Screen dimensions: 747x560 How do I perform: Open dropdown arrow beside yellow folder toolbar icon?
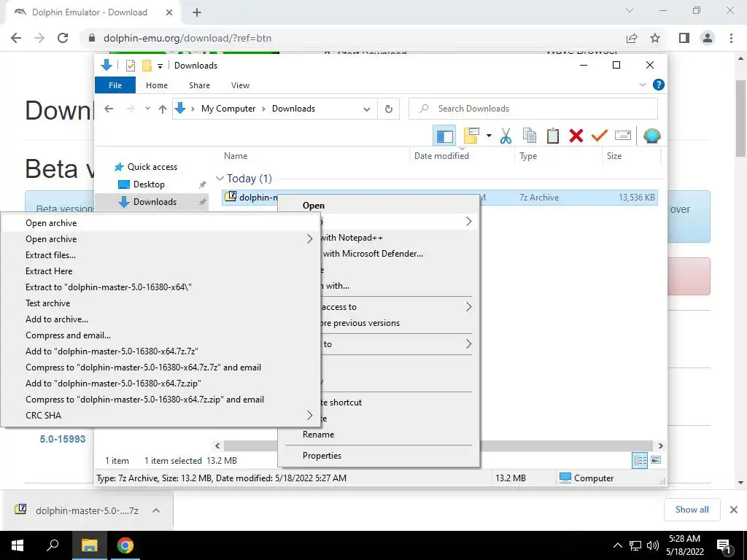point(489,136)
